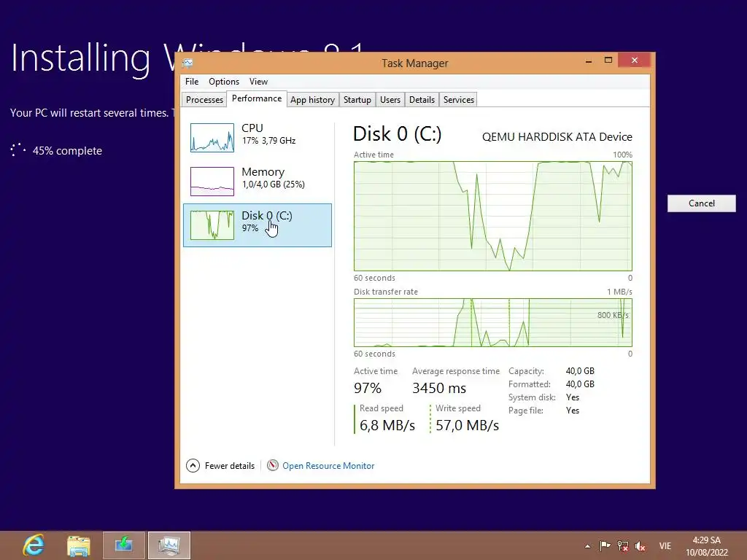
Task: Go to the Startup tab
Action: pos(357,99)
